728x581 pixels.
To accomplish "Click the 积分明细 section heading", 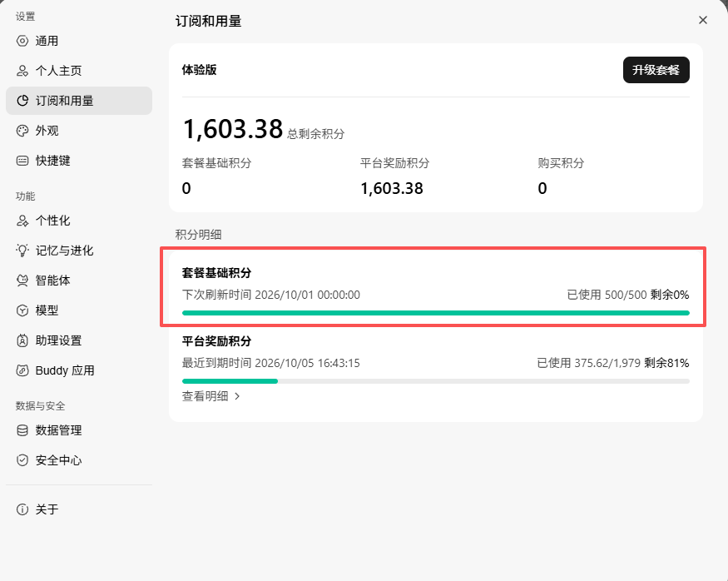I will pyautogui.click(x=198, y=235).
